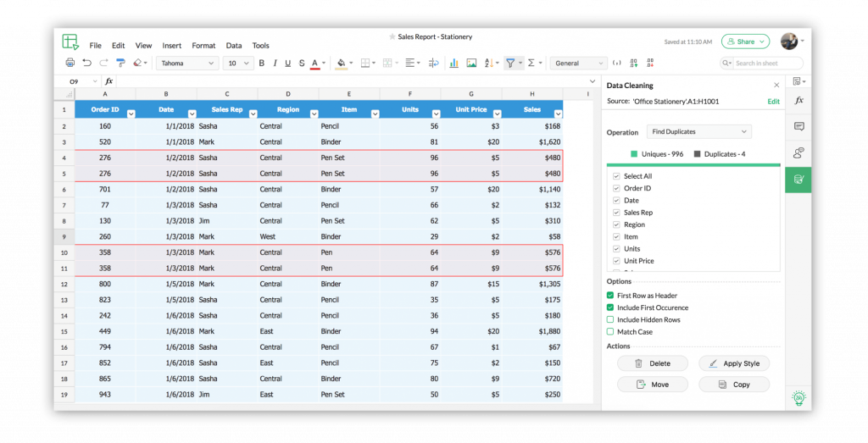The image size is (868, 443).
Task: Open the Data menu
Action: click(x=233, y=46)
